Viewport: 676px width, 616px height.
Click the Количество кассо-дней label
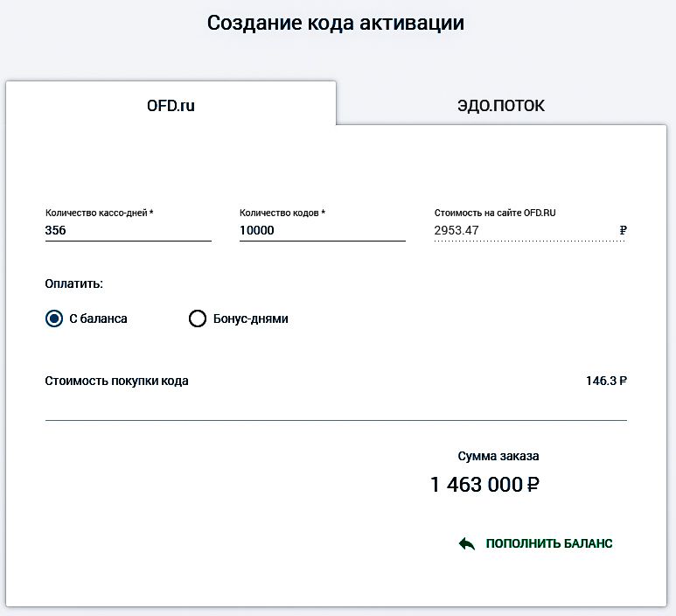[x=99, y=213]
